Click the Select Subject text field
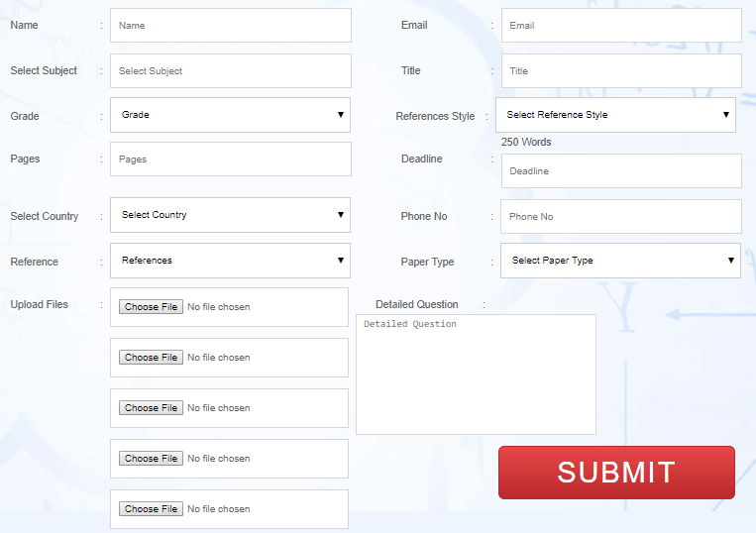The width and height of the screenshot is (756, 533). 231,71
